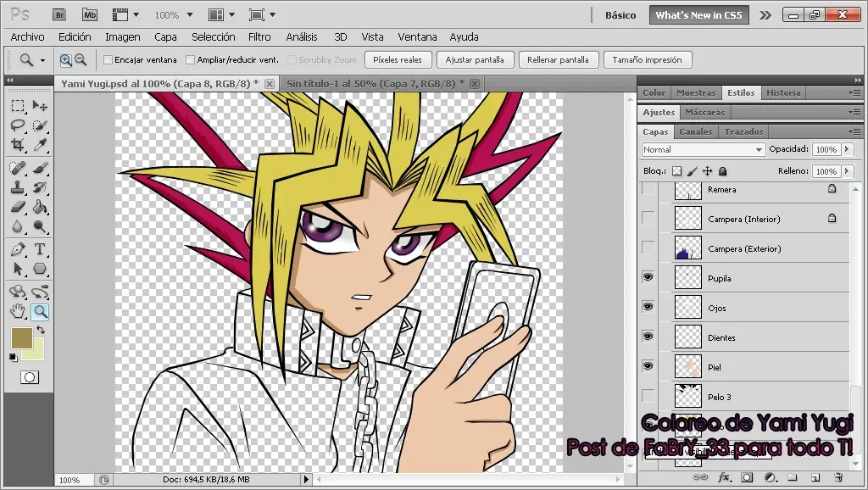The height and width of the screenshot is (490, 868).
Task: Pick the Lasso tool
Action: tap(18, 125)
